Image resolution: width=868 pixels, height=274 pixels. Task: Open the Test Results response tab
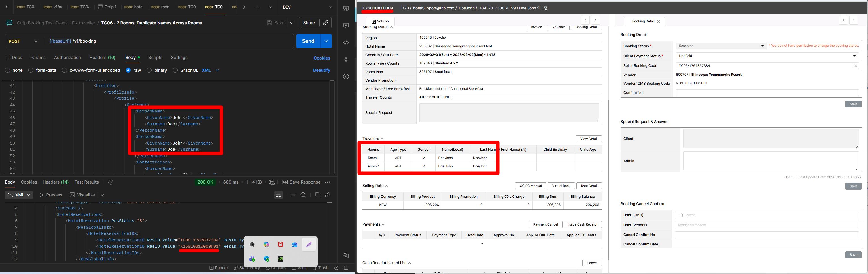(x=87, y=182)
